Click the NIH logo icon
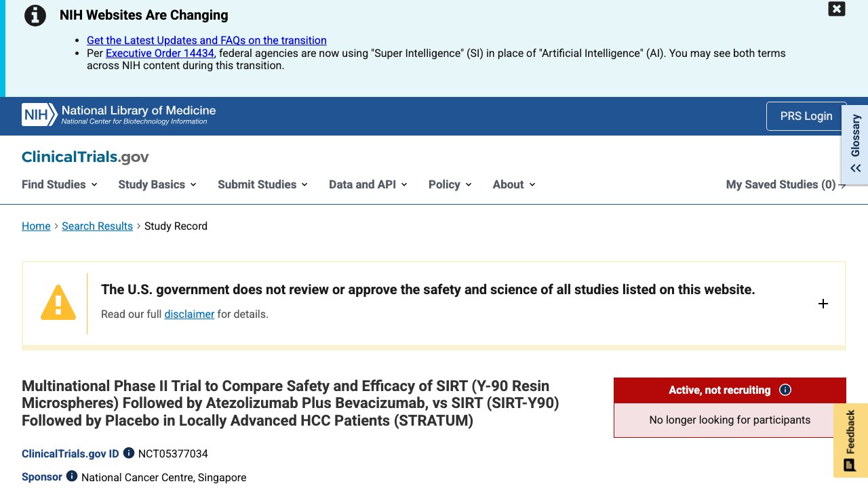 [x=39, y=115]
